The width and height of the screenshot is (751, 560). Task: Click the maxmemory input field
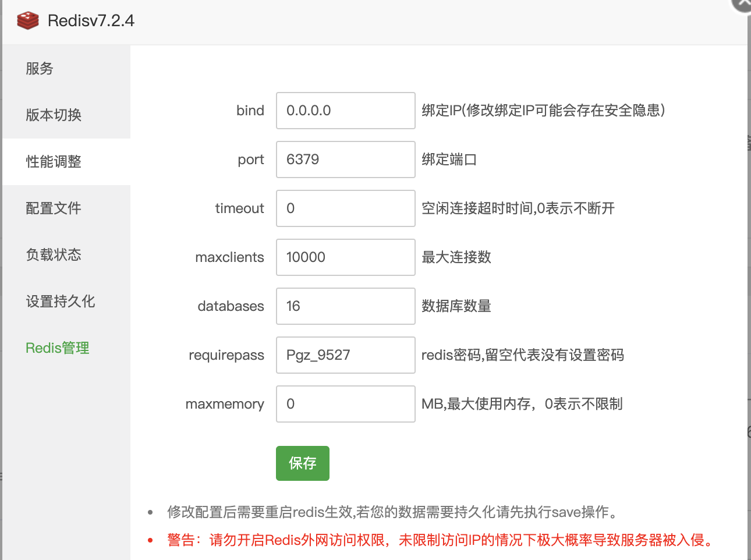346,404
